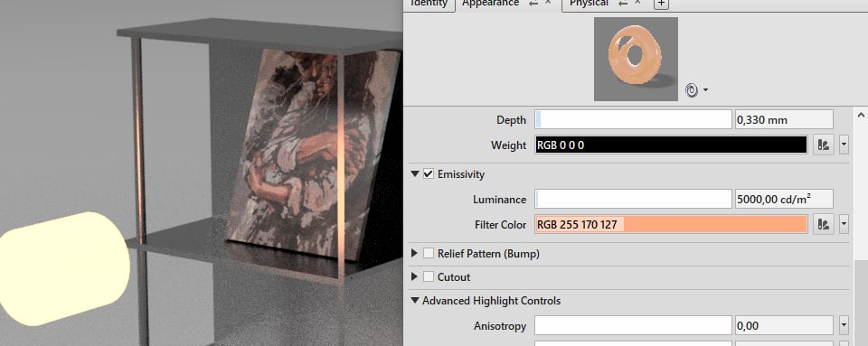This screenshot has height=346, width=868.
Task: Click the Anisotropy slider bar
Action: click(633, 325)
